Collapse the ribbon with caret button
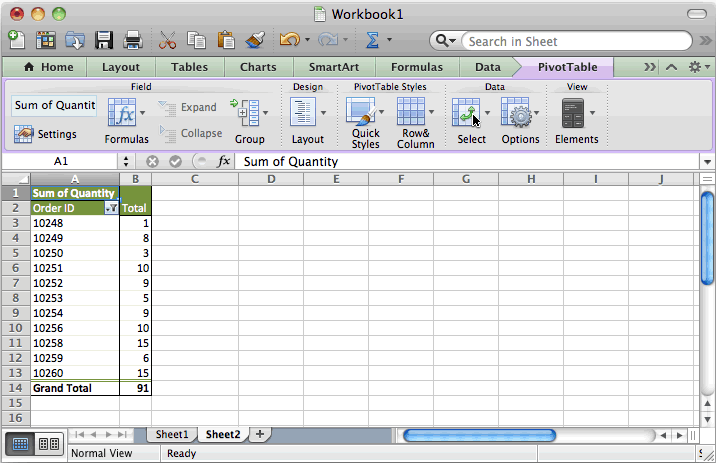The width and height of the screenshot is (716, 463). [x=671, y=67]
